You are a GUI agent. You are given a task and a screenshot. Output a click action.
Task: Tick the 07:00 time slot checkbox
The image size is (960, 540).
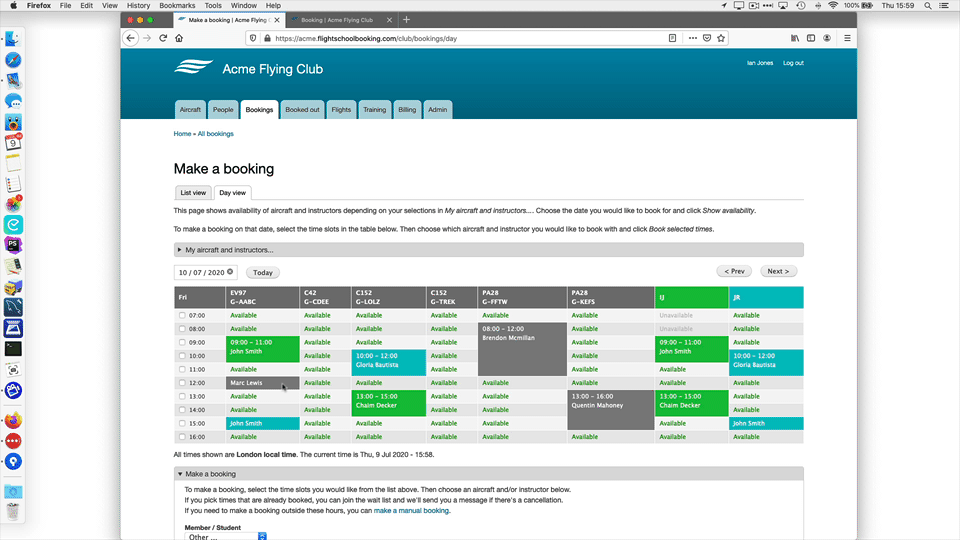point(182,315)
